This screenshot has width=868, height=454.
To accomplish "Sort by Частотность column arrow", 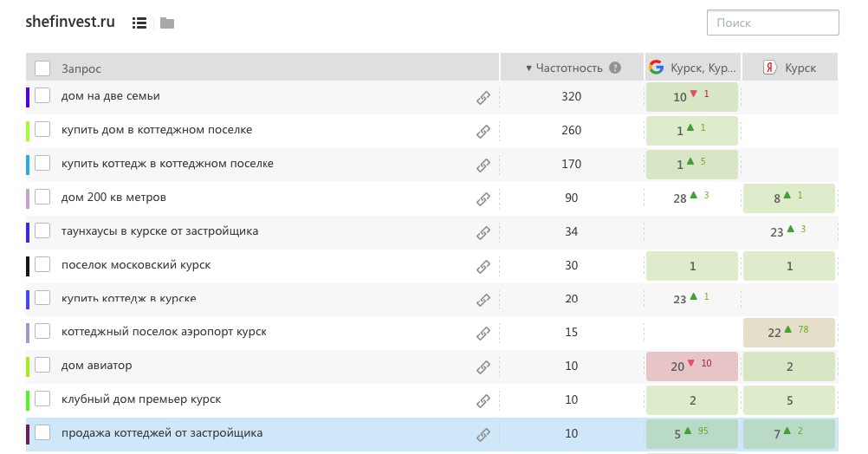I will coord(529,68).
